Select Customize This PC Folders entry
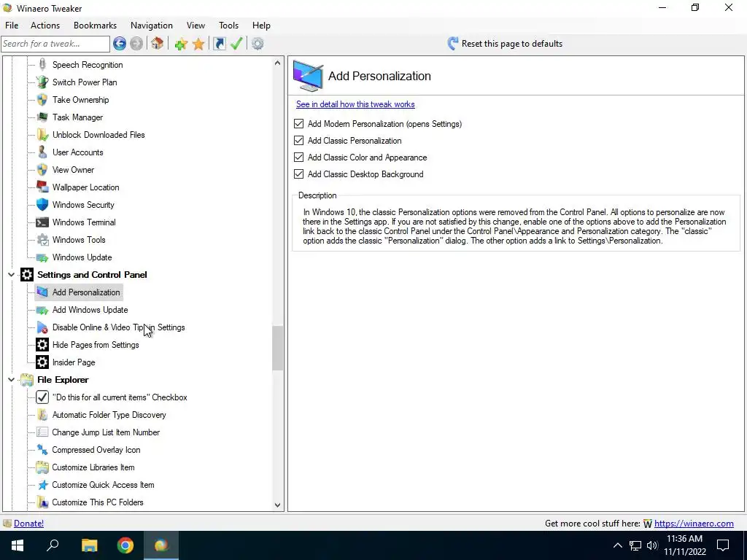747x560 pixels. pos(98,502)
